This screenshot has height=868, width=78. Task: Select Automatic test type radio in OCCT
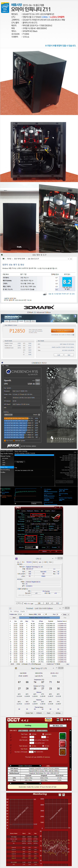[x=43, y=734]
